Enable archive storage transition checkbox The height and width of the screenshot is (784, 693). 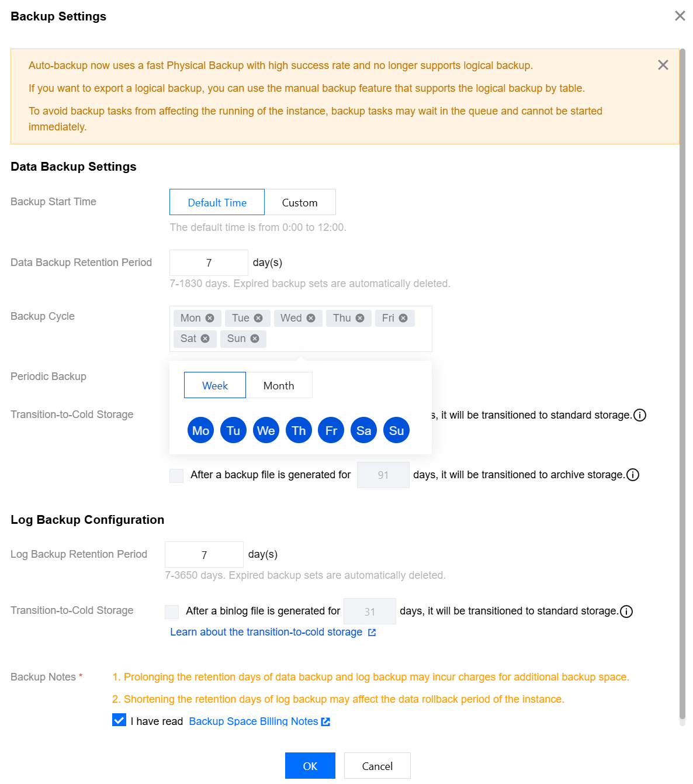pos(176,475)
